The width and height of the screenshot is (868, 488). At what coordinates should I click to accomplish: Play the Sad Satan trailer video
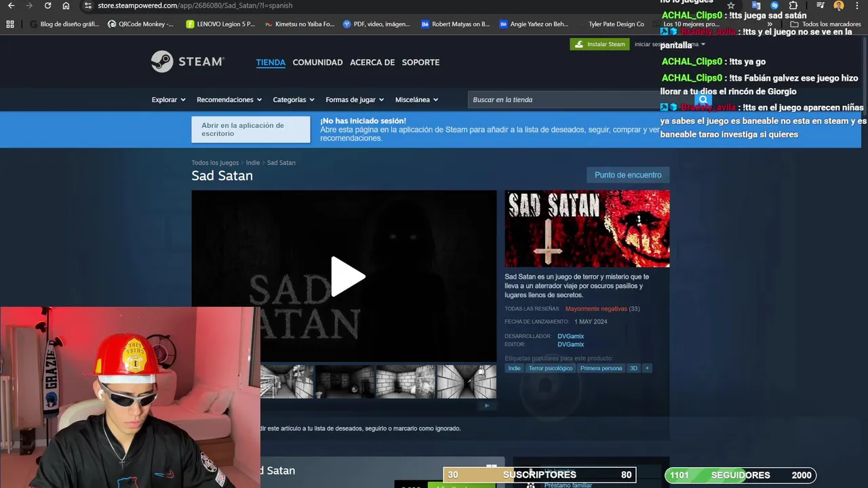click(347, 277)
